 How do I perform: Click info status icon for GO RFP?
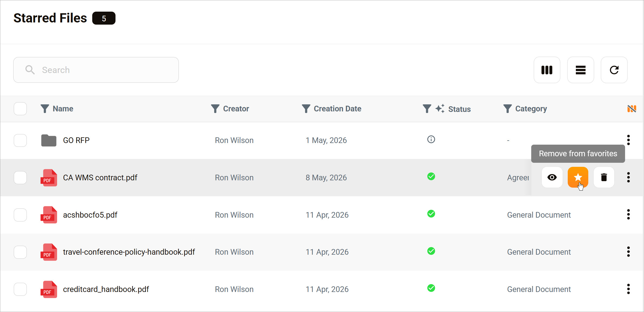(x=431, y=140)
